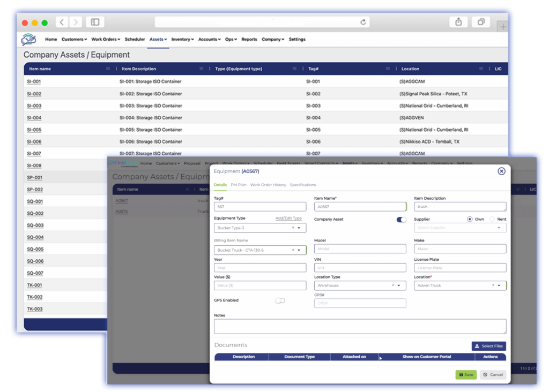The width and height of the screenshot is (549, 392).
Task: Click the filter icon on Type column header
Action: (294, 69)
